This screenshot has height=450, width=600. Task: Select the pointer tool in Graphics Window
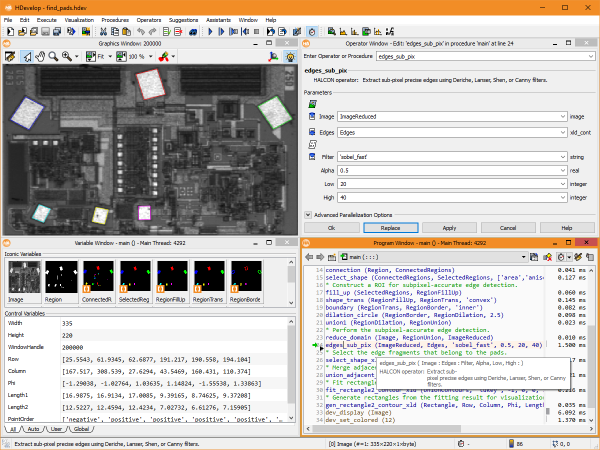pos(27,56)
